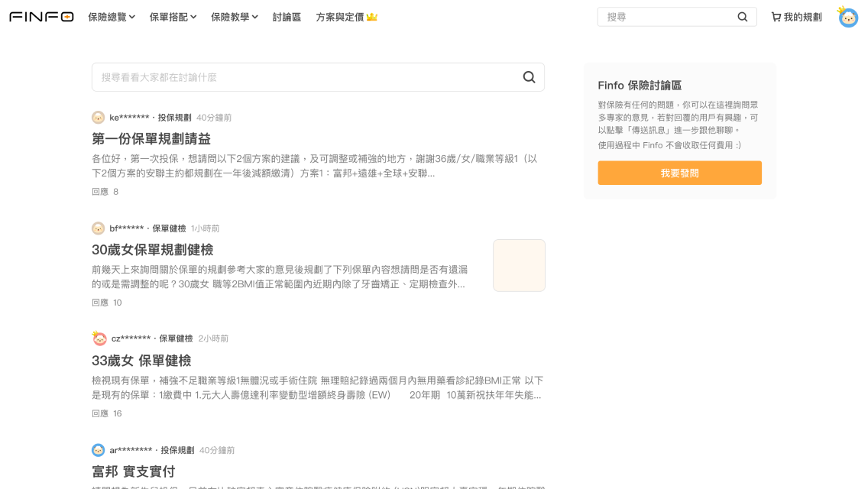Open post 30歲女保單規劃健檢
This screenshot has height=489, width=868.
[x=152, y=250]
